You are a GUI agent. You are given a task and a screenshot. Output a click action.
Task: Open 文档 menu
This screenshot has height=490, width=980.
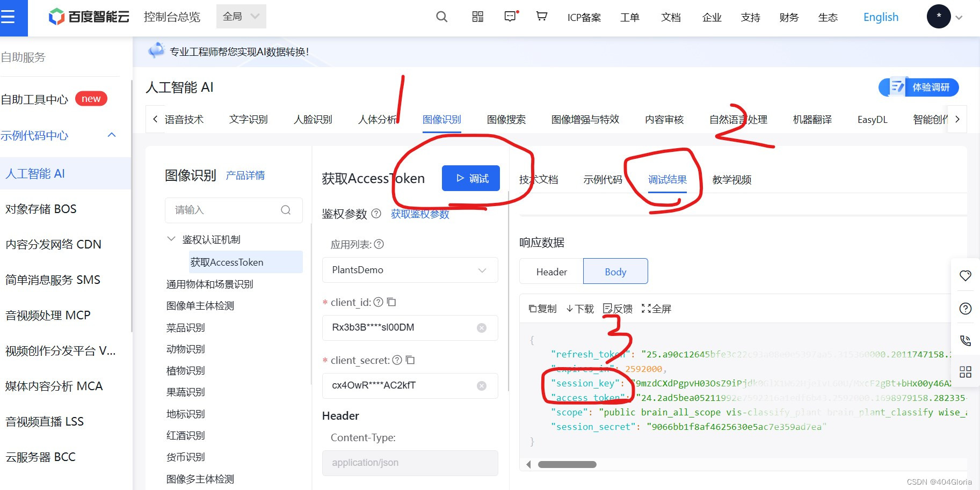(671, 18)
